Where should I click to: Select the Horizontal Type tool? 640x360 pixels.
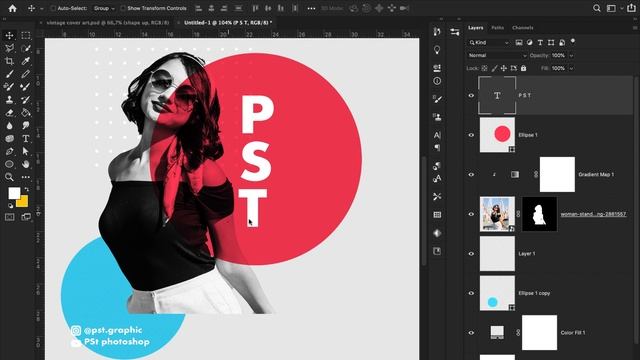click(x=26, y=138)
